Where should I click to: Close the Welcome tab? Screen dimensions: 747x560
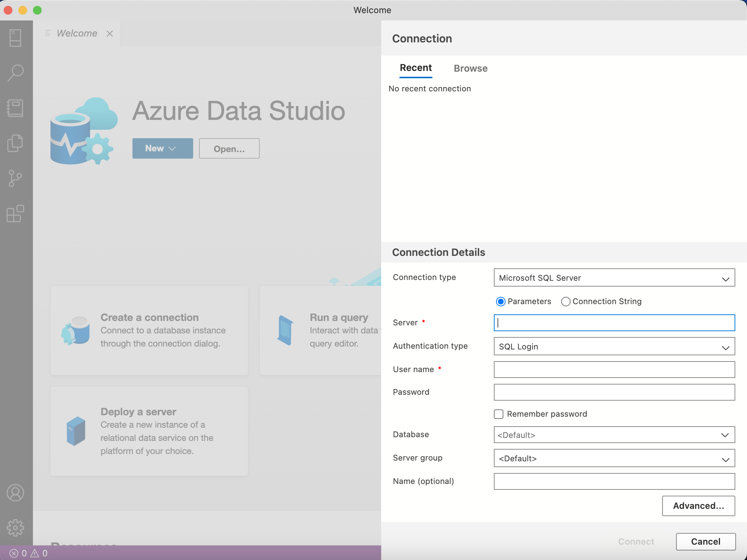(110, 34)
